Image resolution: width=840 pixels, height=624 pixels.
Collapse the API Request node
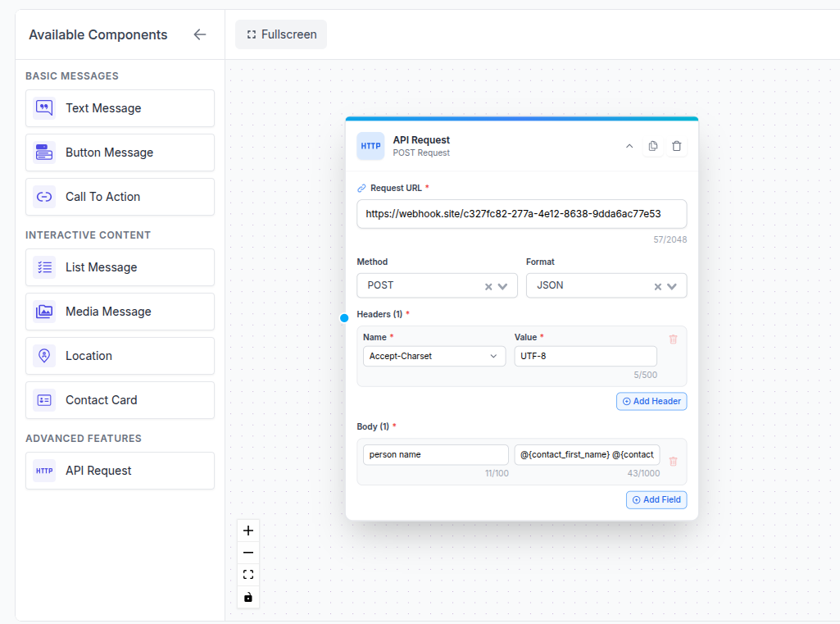coord(629,145)
